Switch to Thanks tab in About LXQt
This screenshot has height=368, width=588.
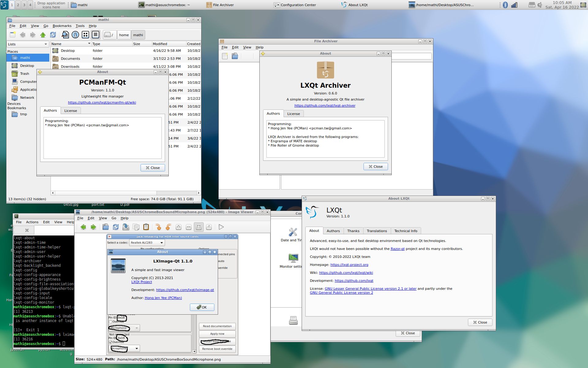point(353,231)
